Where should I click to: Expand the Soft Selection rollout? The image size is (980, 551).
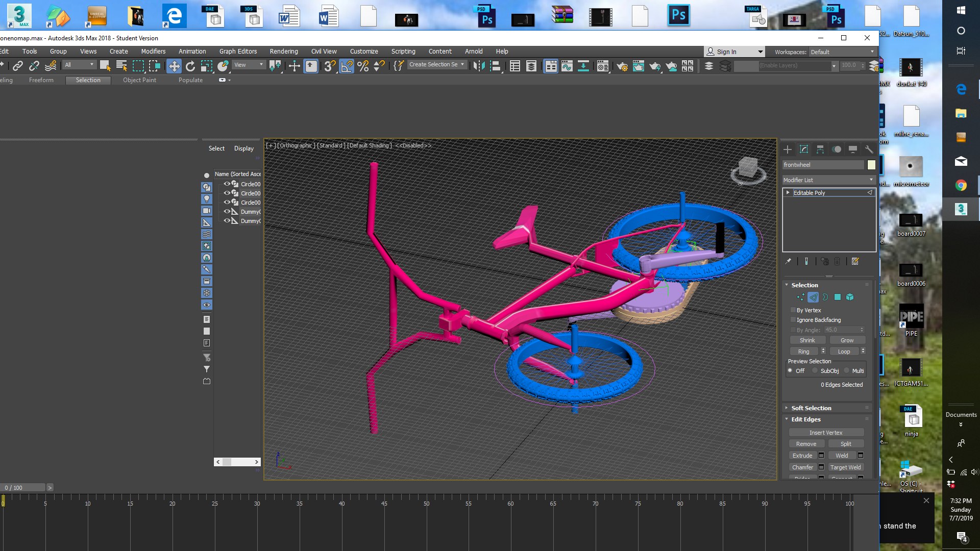point(811,408)
